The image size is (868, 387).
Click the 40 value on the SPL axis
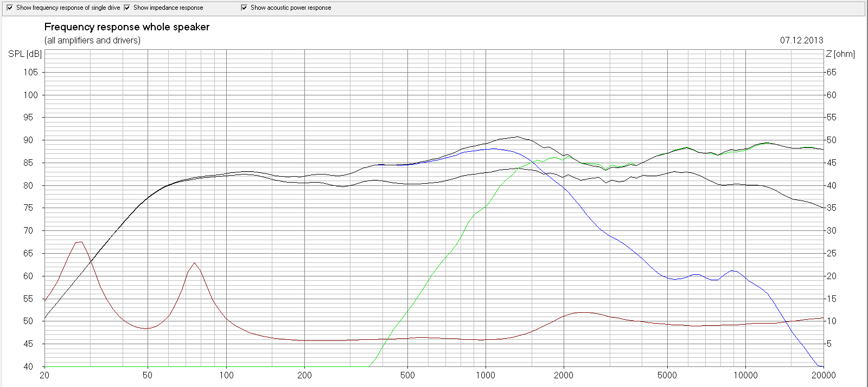pos(28,366)
